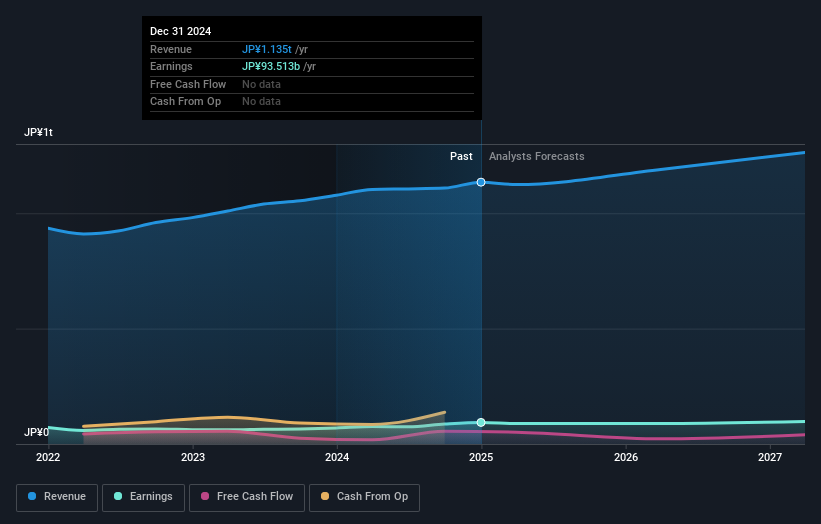Click the 2024 x-axis label
Image resolution: width=821 pixels, height=524 pixels.
337,457
